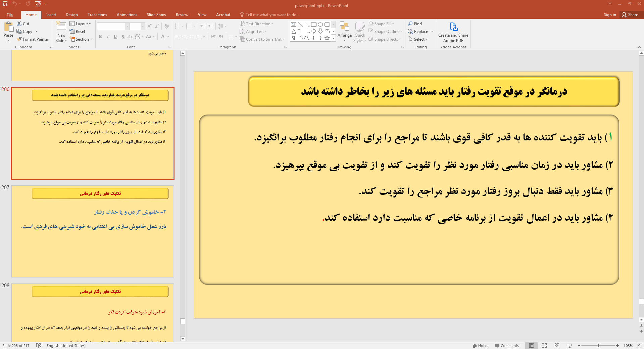644x349 pixels.
Task: Click Increase Font Size icon
Action: (x=149, y=26)
